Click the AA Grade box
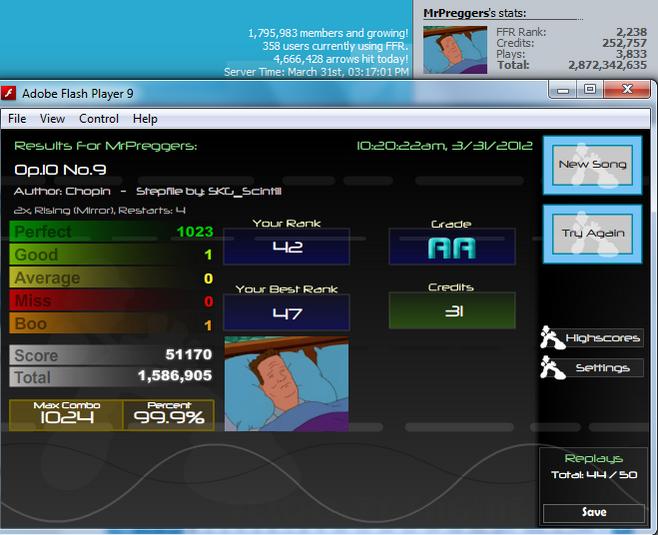Screen dimensions: 658x535 [x=452, y=247]
